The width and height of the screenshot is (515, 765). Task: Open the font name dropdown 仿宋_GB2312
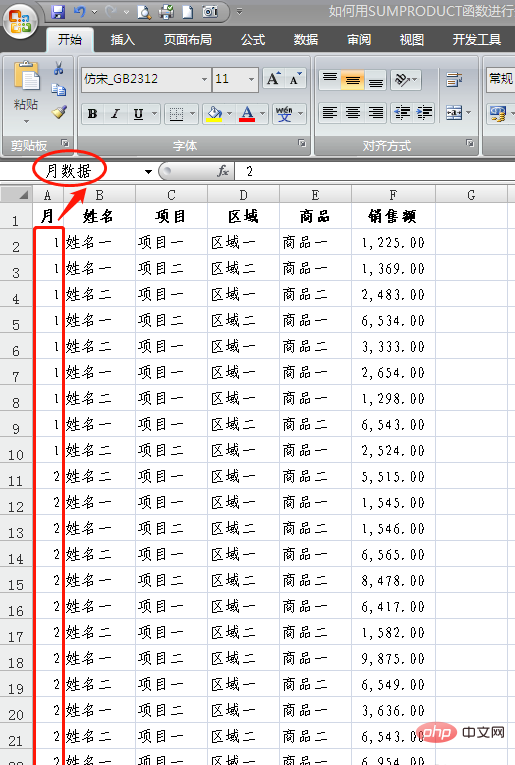(x=204, y=79)
